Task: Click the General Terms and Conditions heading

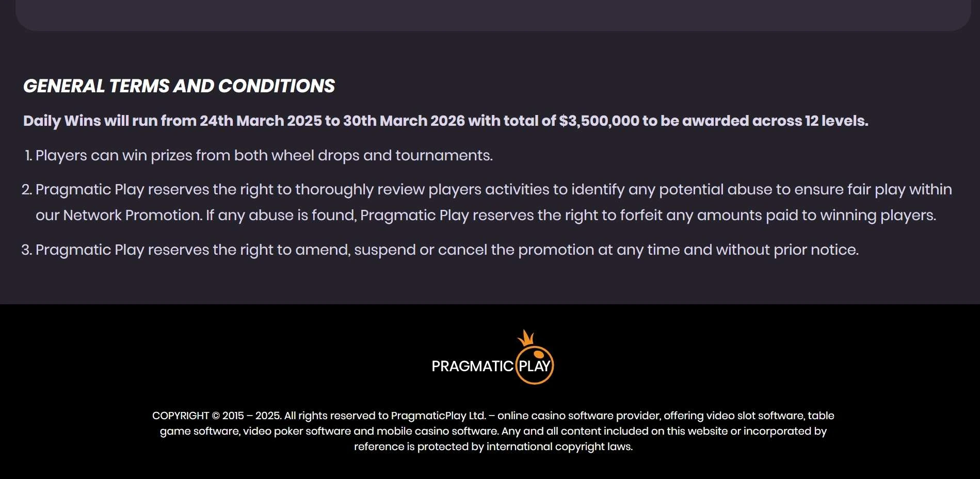Action: [x=179, y=86]
